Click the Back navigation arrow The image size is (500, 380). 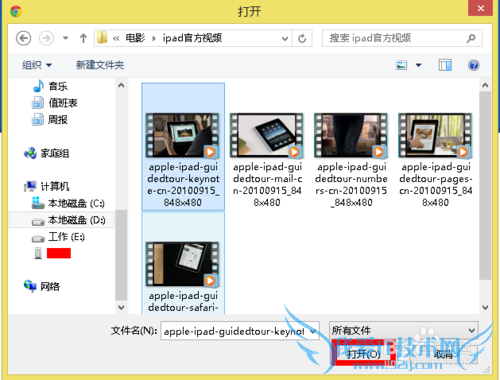(x=23, y=38)
